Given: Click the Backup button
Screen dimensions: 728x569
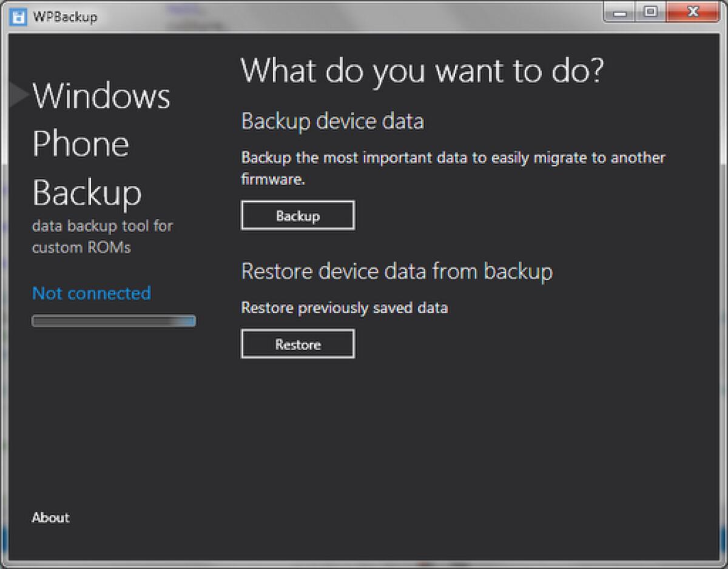Looking at the screenshot, I should (x=298, y=215).
